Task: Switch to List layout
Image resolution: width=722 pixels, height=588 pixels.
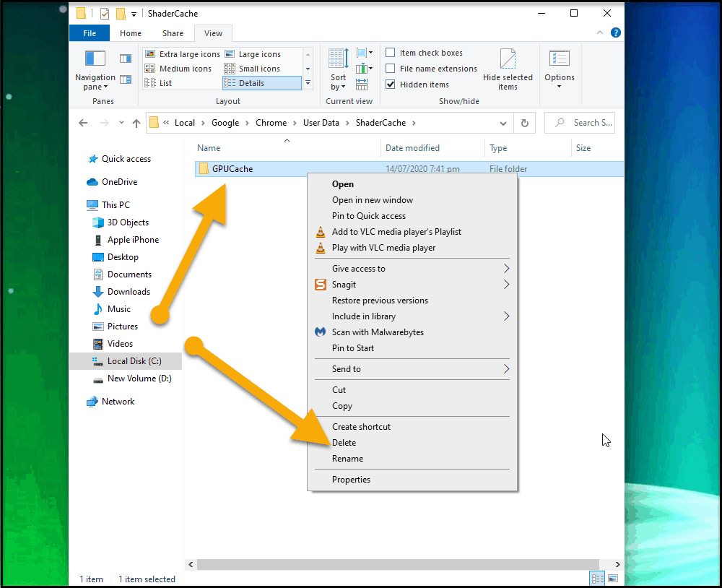Action: point(158,83)
